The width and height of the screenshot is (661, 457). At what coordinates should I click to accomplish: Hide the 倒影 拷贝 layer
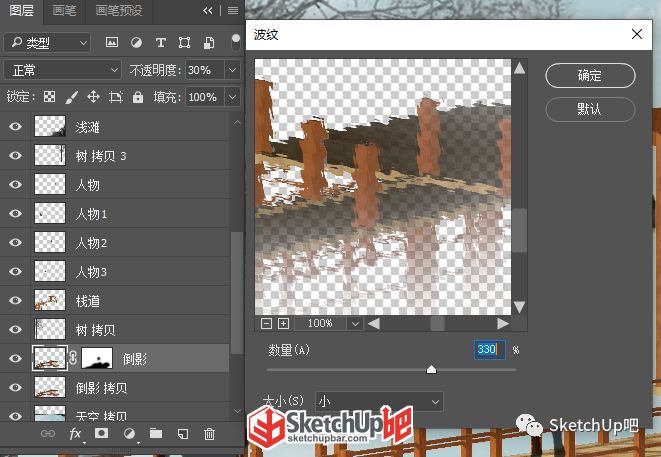[x=16, y=387]
